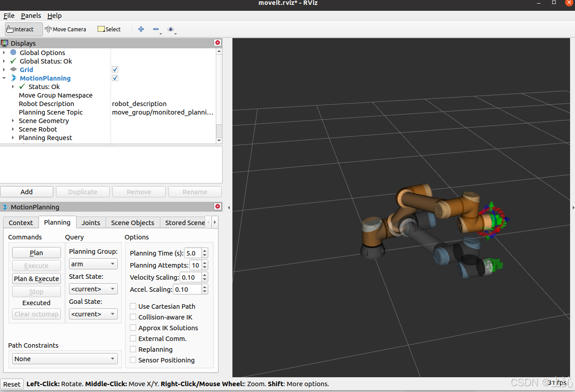Collapse the left side panel arrow

(229, 208)
